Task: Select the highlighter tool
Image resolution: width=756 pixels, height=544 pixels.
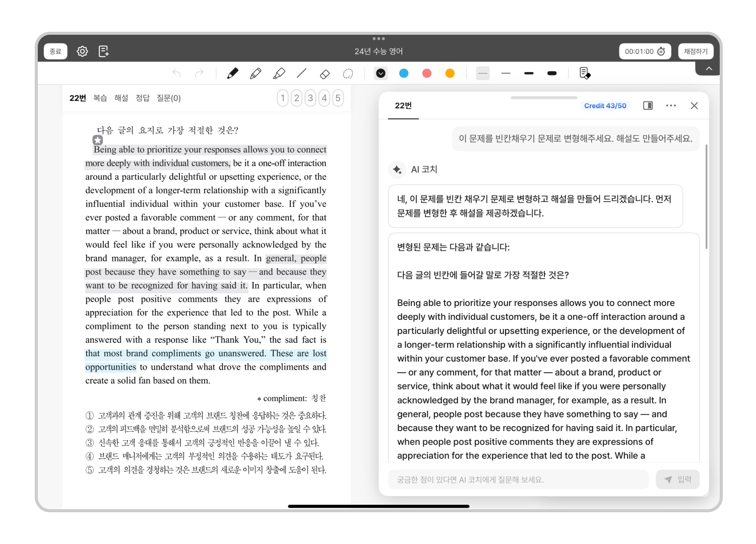Action: 279,74
